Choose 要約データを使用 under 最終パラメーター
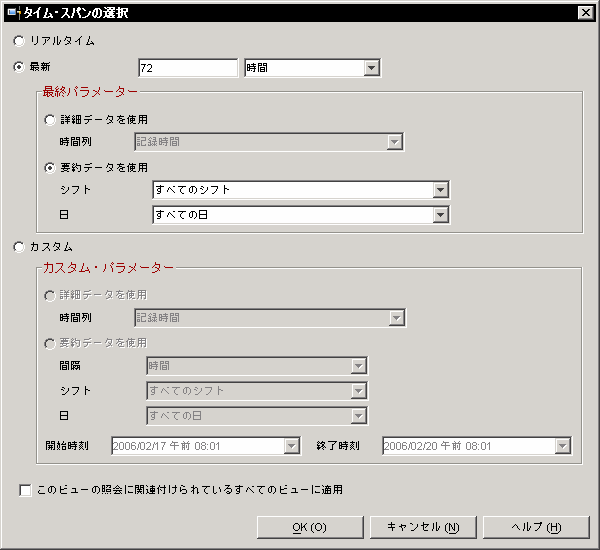This screenshot has width=600, height=550. [51, 167]
